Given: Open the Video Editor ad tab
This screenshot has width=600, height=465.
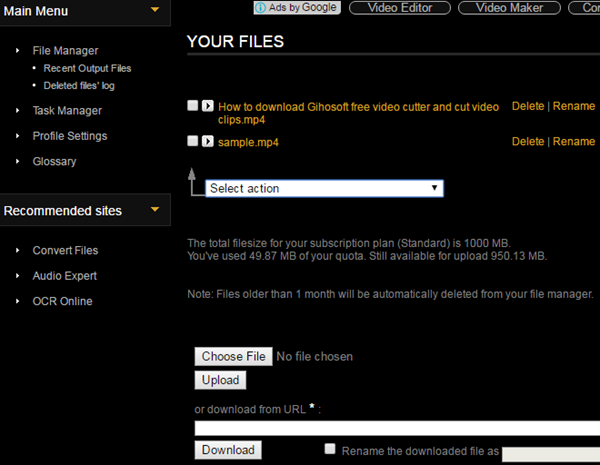Looking at the screenshot, I should [x=397, y=8].
